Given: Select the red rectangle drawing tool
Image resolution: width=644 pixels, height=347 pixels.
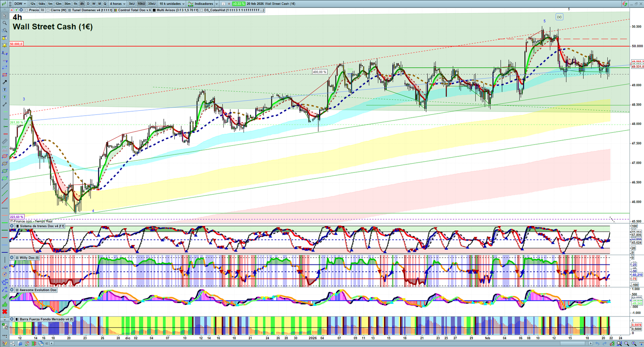Looking at the screenshot, I should (x=4, y=75).
